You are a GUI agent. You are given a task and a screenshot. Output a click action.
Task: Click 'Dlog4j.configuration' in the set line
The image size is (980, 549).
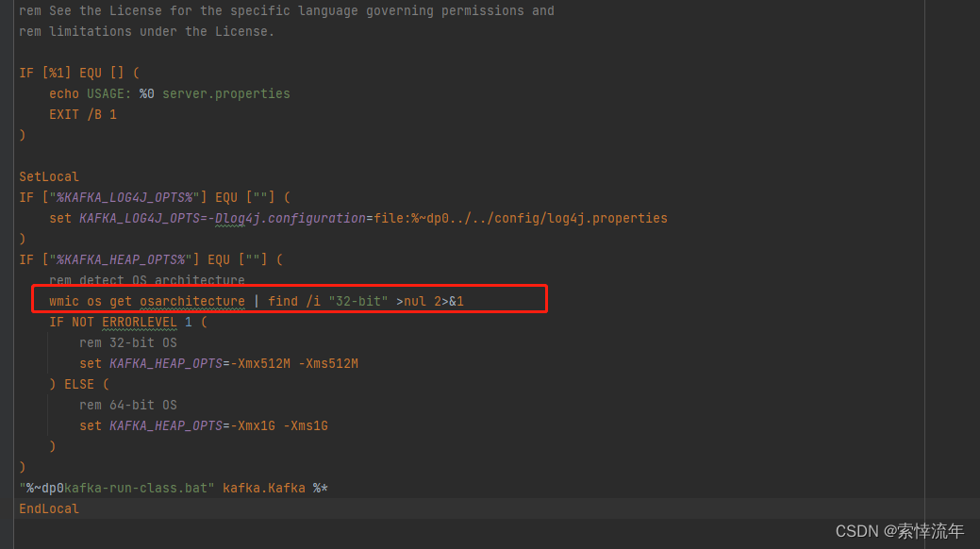coord(291,218)
